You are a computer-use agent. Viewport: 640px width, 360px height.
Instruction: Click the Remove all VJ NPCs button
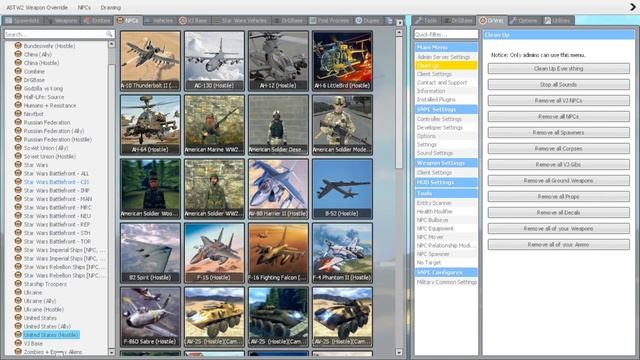(x=559, y=100)
